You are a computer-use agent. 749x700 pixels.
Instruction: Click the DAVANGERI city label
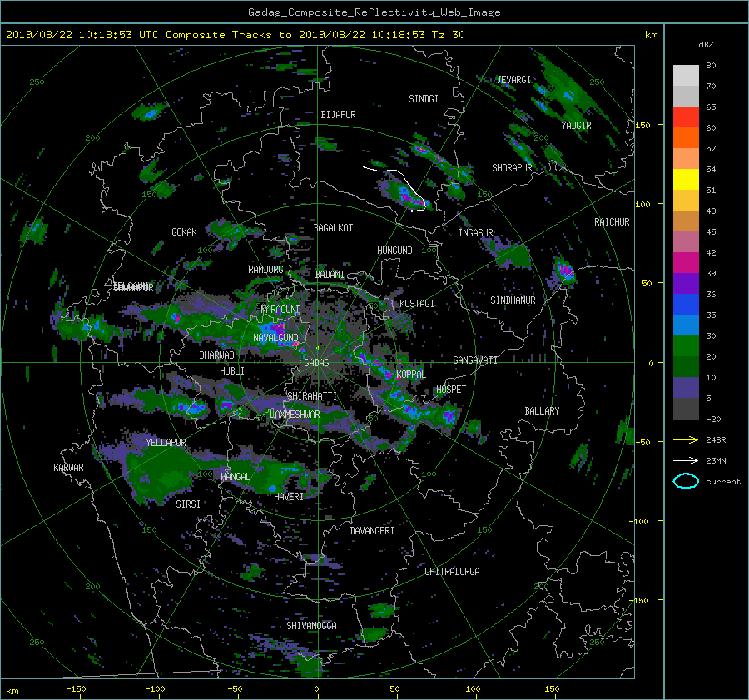coord(372,531)
